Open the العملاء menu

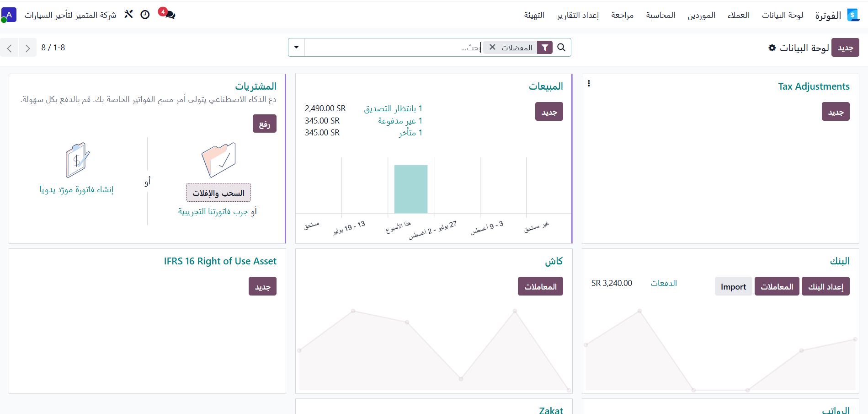(739, 15)
